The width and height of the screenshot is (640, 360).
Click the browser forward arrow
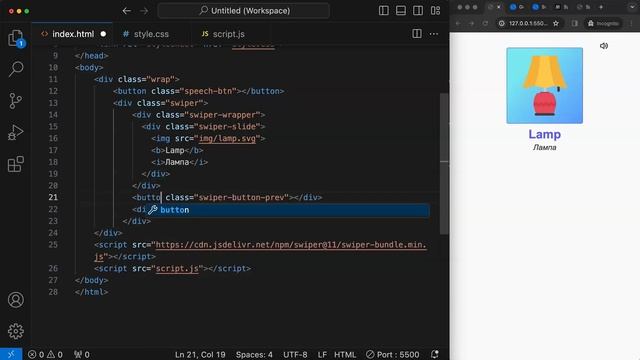[x=471, y=23]
